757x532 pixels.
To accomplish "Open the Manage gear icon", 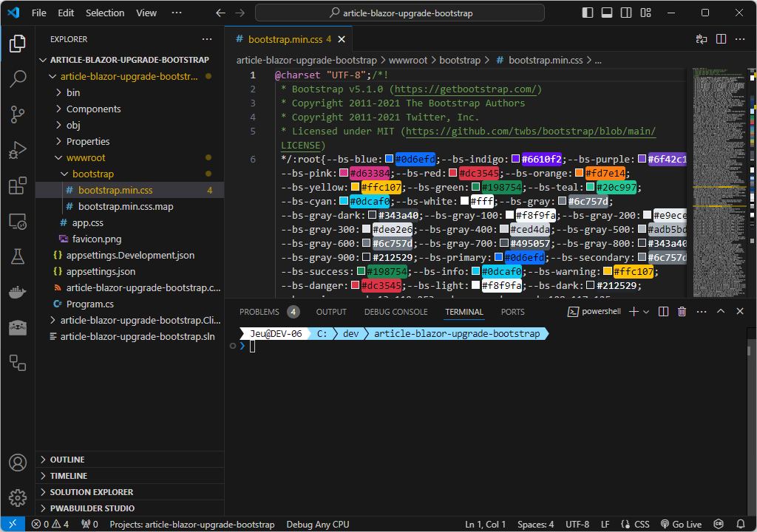I will (x=18, y=498).
